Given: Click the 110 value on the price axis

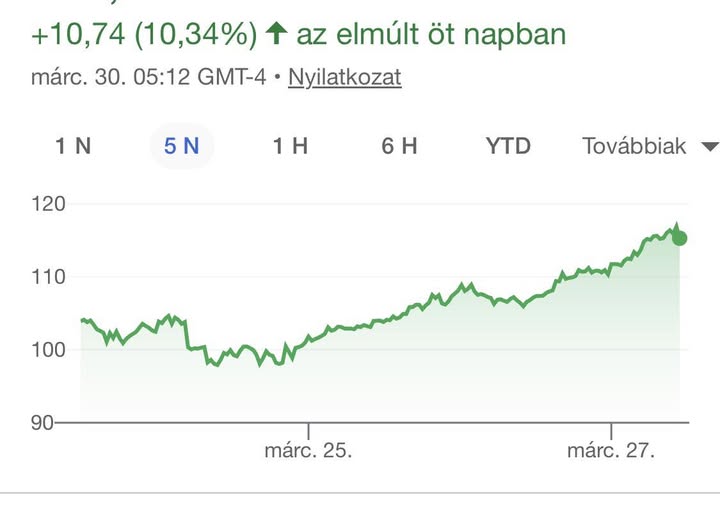Looking at the screenshot, I should pos(49,277).
